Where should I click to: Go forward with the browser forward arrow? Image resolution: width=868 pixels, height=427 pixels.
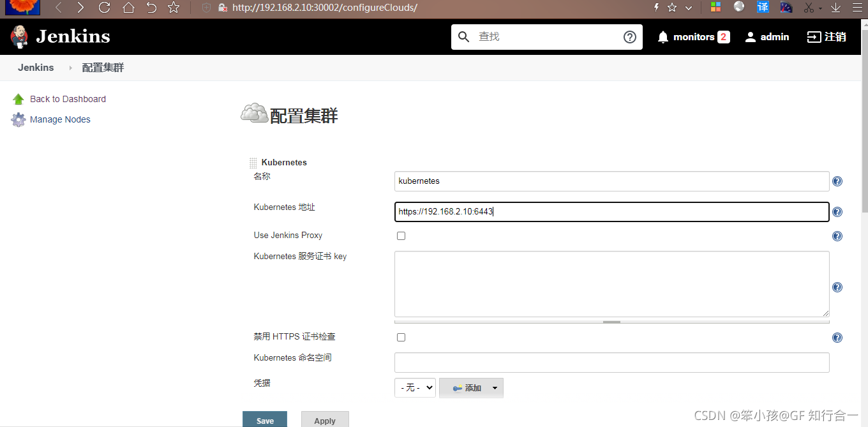pyautogui.click(x=80, y=8)
